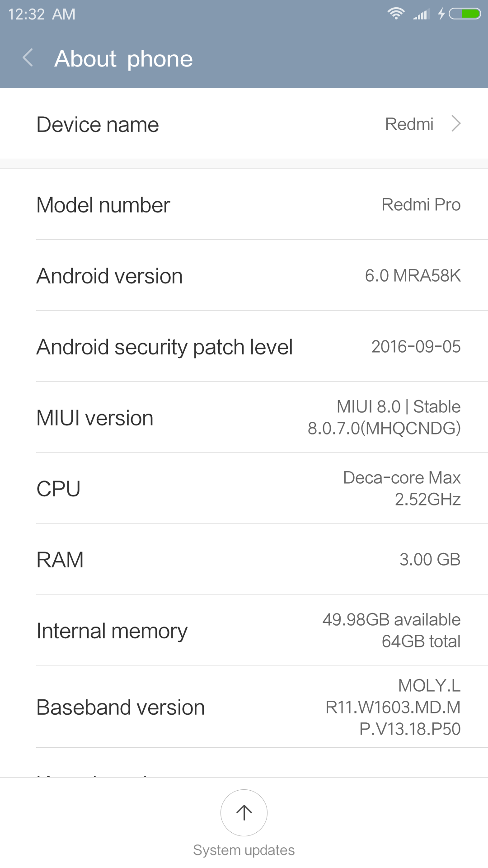Open the Internal memory entry
The width and height of the screenshot is (488, 868).
click(x=244, y=631)
